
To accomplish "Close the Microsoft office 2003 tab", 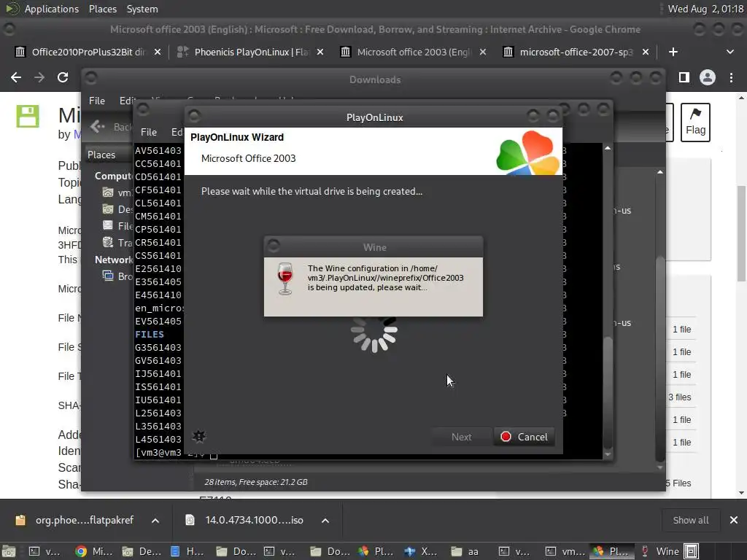I will (x=483, y=52).
